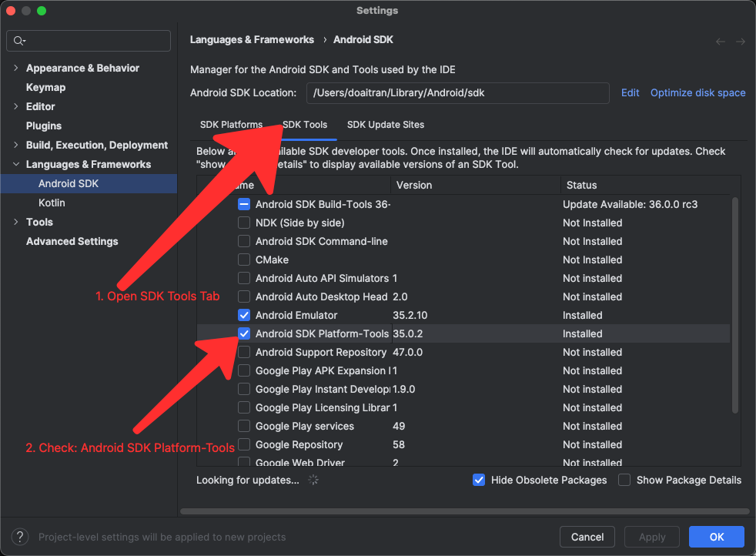Check Google Play Instant Development checkbox
Screen dimensions: 756x556
244,389
